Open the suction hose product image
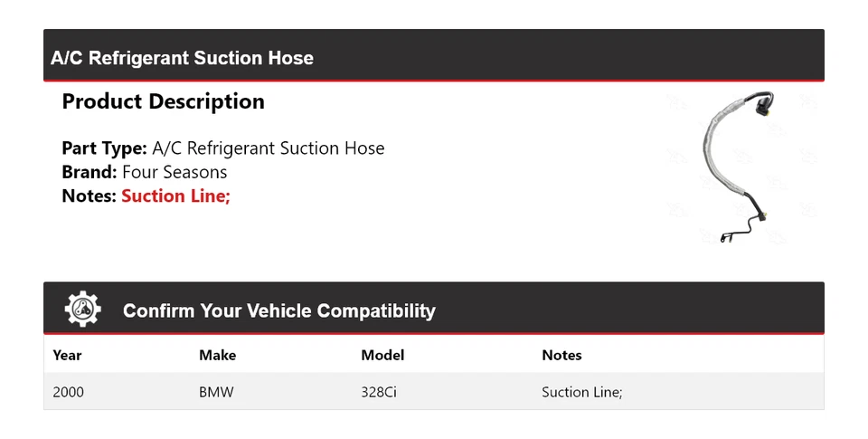The height and width of the screenshot is (439, 868). 738,167
